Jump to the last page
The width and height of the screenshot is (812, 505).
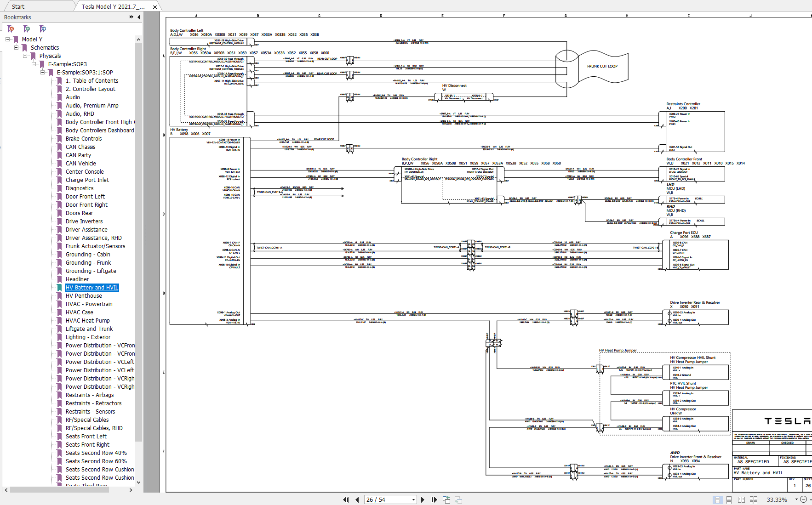[x=434, y=499]
